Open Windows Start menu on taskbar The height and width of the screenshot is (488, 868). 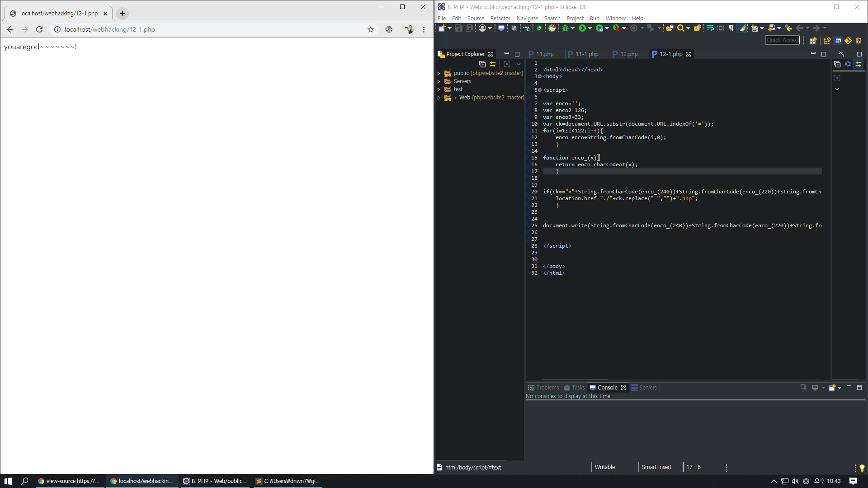click(x=8, y=481)
